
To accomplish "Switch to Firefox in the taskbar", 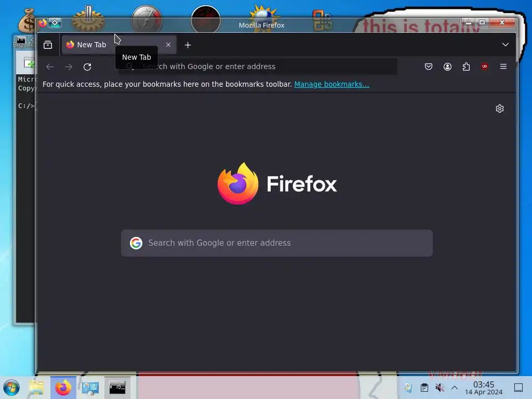I will (x=63, y=388).
